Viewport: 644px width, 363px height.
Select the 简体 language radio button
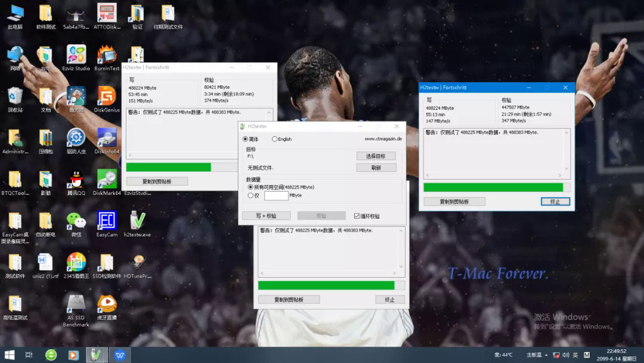click(245, 139)
